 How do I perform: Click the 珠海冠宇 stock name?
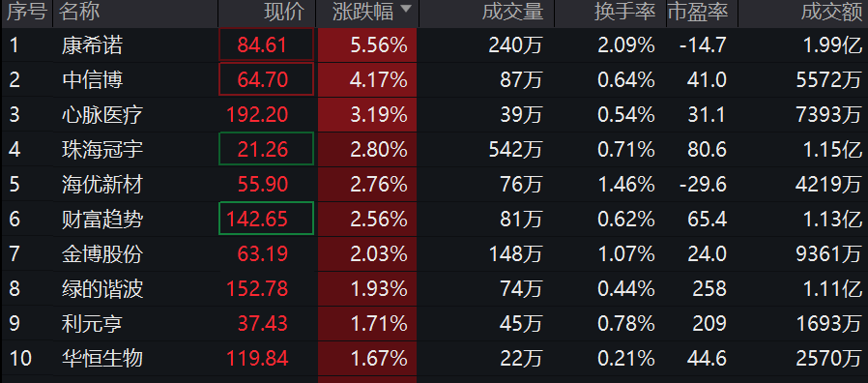click(x=102, y=150)
